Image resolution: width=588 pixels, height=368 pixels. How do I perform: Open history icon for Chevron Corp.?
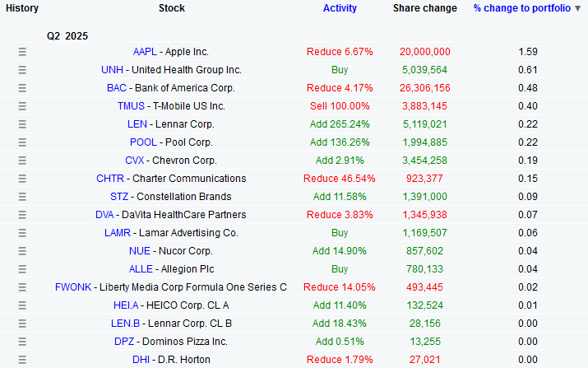[x=22, y=161]
